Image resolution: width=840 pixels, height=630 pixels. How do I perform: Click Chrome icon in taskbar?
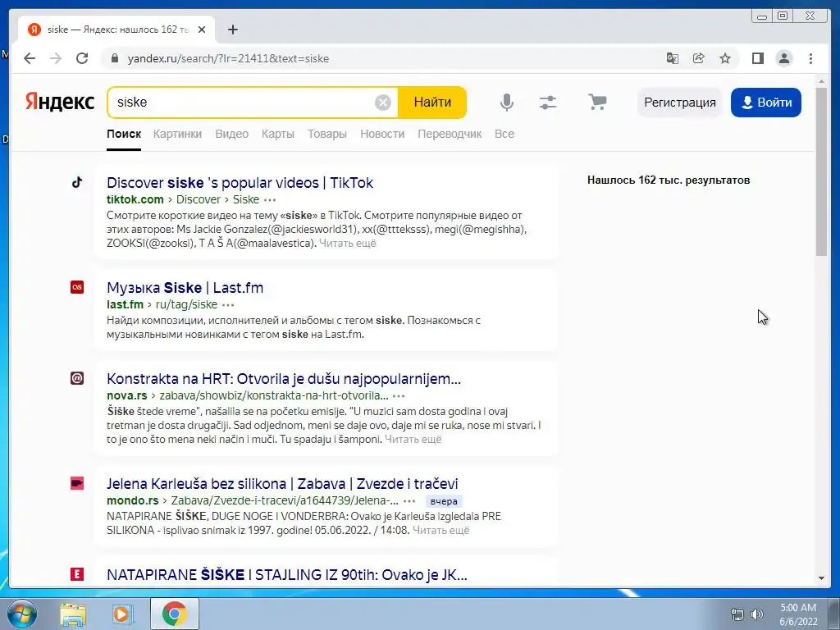coord(174,614)
